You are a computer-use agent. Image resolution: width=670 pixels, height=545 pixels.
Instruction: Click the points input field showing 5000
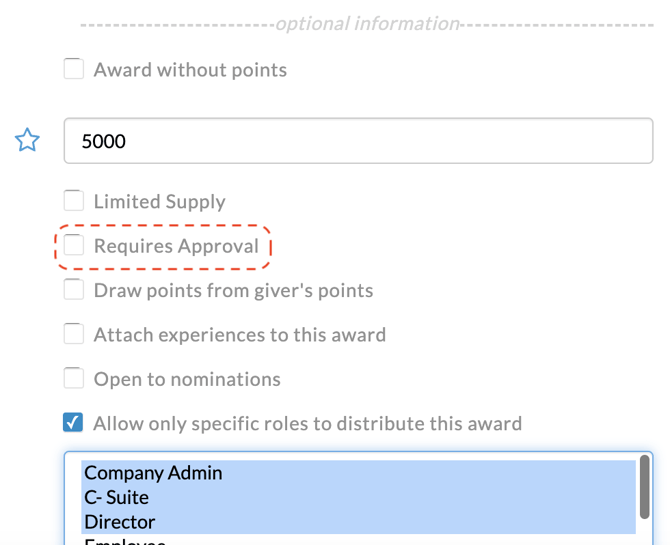(x=358, y=141)
